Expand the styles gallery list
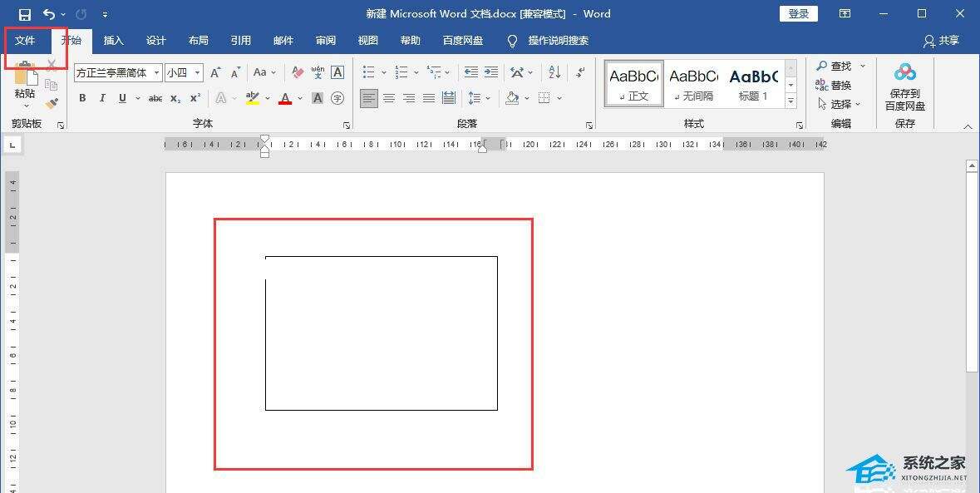 coord(790,101)
